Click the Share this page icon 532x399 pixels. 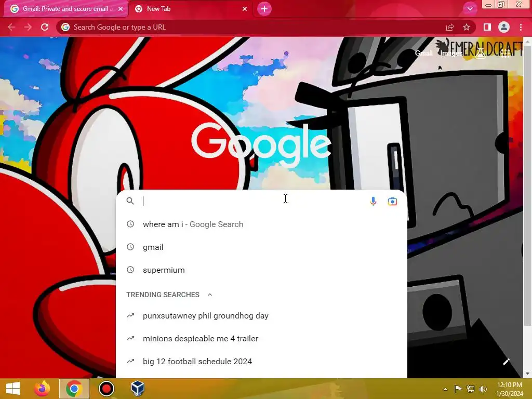click(450, 27)
